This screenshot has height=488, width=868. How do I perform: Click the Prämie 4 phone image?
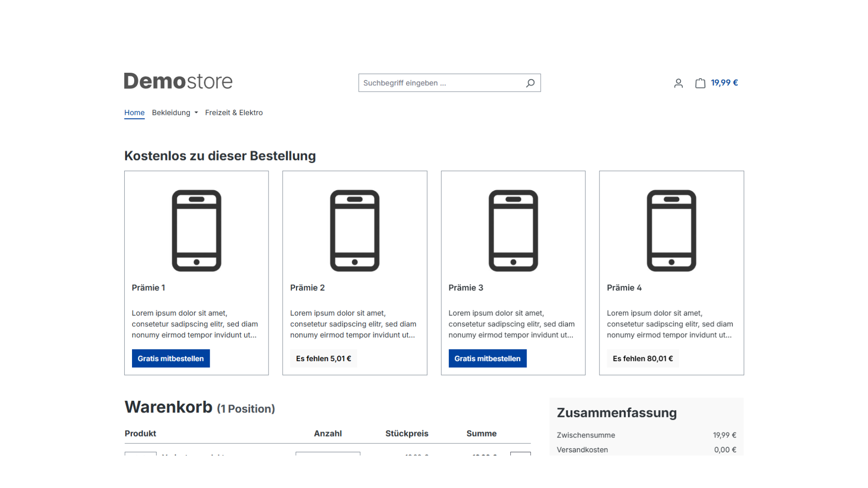[671, 230]
